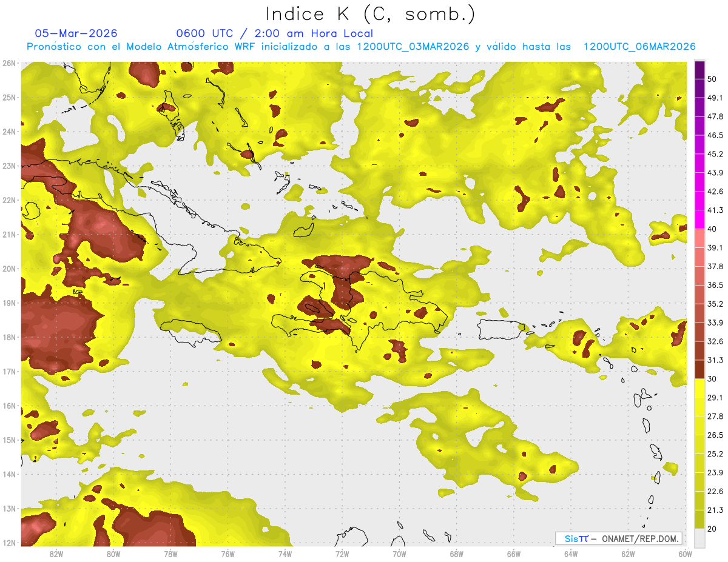Click the bright yellow swatch between 29.1 and 30
This screenshot has height=562, width=728.
pyautogui.click(x=699, y=388)
